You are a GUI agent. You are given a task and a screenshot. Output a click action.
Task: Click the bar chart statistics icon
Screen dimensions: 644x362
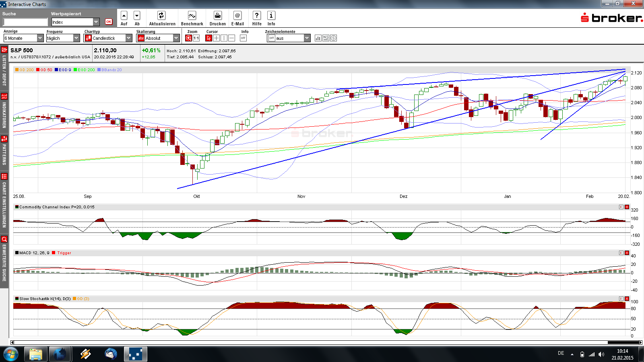tap(318, 38)
